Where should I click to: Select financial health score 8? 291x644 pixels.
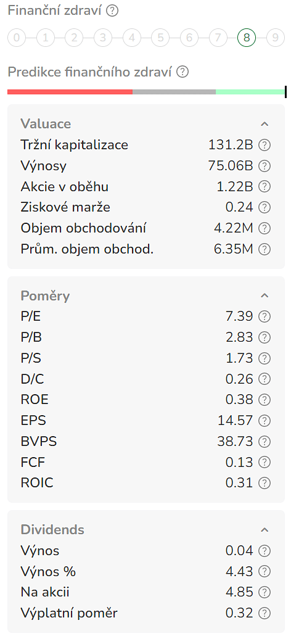[246, 38]
